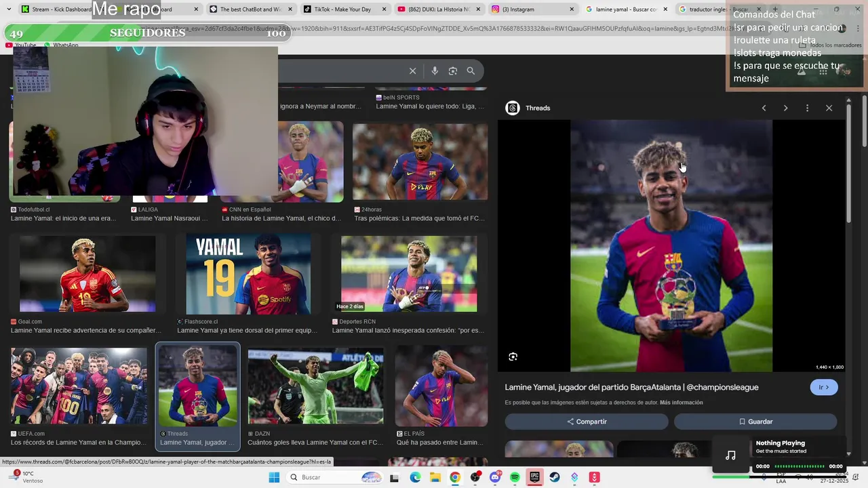This screenshot has width=868, height=488.
Task: Open Google Chrome from the taskbar
Action: pos(455,478)
